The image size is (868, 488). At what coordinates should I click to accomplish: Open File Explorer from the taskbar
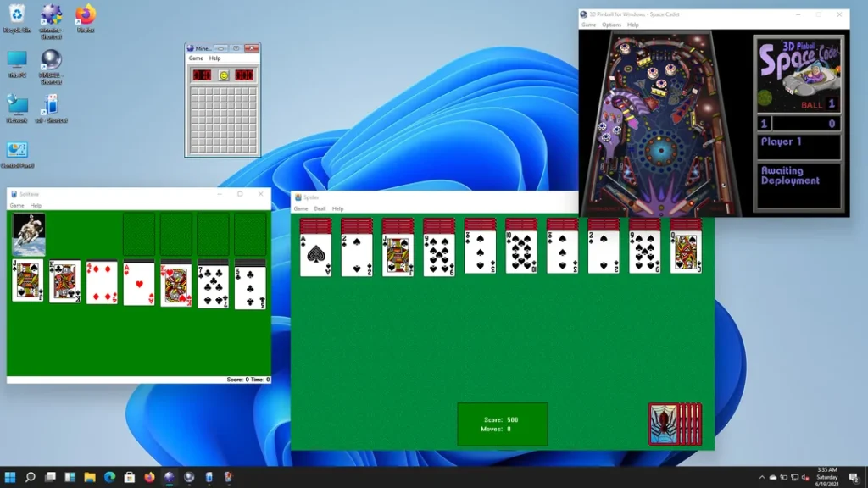90,476
